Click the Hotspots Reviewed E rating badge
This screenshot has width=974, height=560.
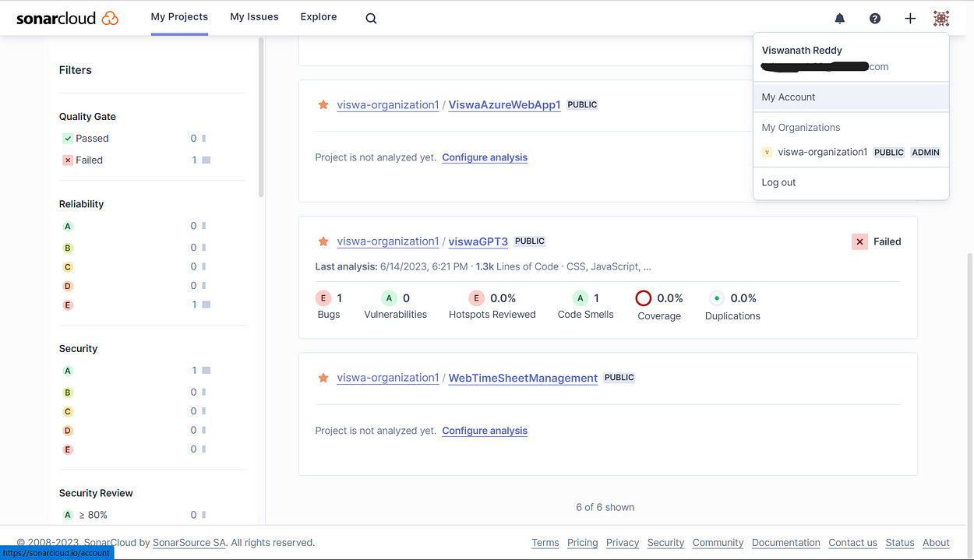476,298
